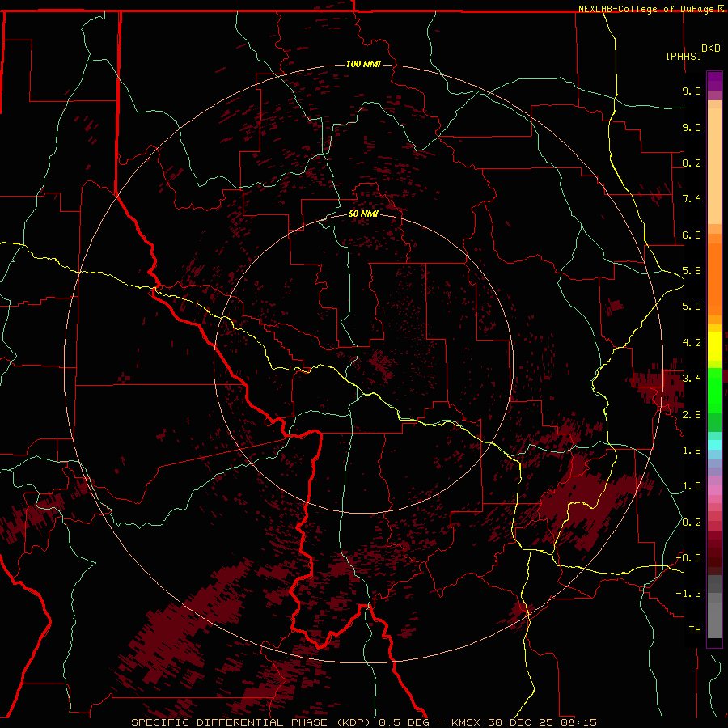Pick the orange band of the color scale
Screen dimensions: 728x728
(x=714, y=280)
